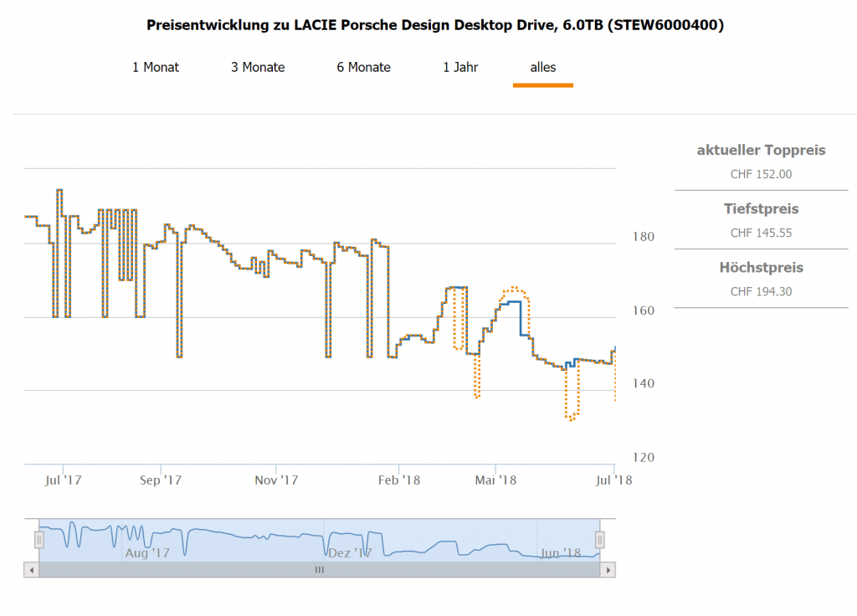The width and height of the screenshot is (857, 616).
Task: Click 'Aug '17' in the navigator overview
Action: 147,553
